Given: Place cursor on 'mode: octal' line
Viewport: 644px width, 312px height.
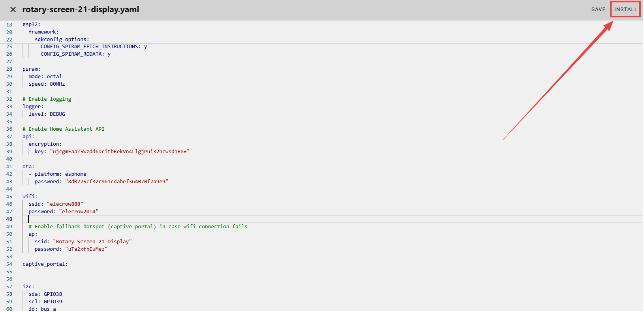Looking at the screenshot, I should [x=45, y=77].
